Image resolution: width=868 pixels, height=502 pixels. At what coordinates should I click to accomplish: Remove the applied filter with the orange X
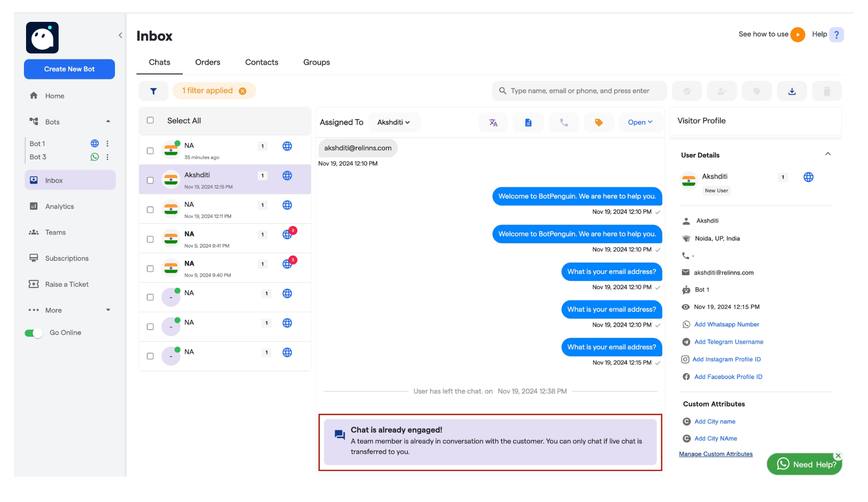coord(242,91)
